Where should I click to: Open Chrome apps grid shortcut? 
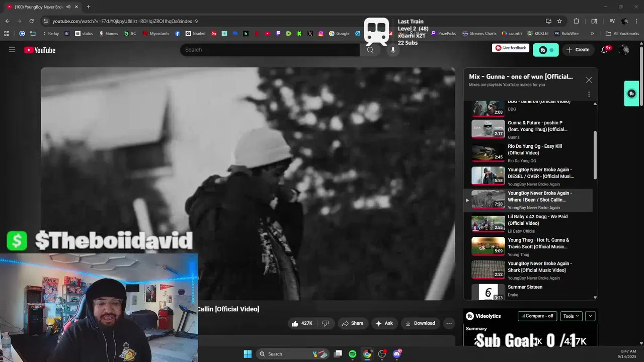pos(7,34)
